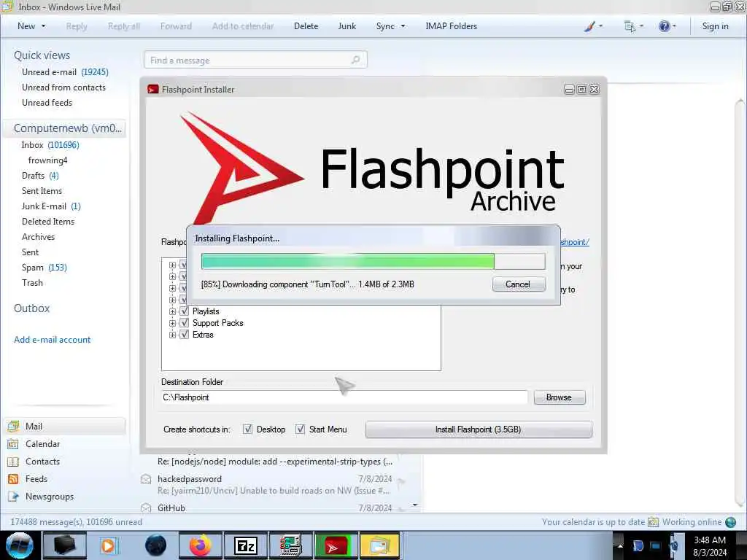Open the paintbrush color theme icon
Screen dimensions: 747x560
pos(589,26)
